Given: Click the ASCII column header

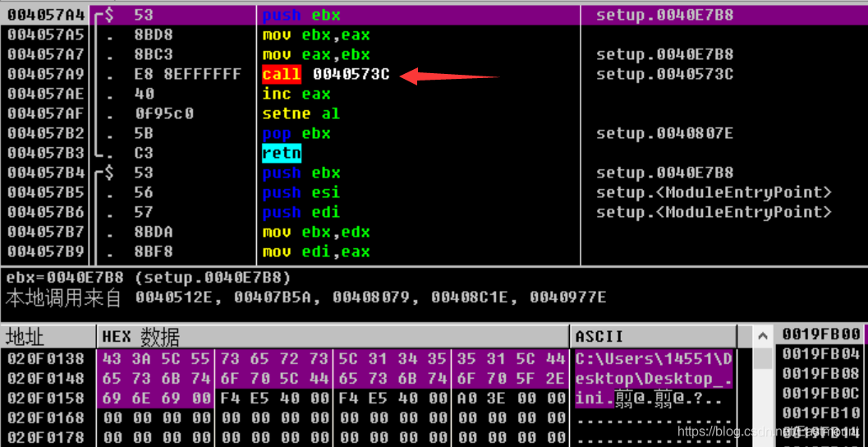Looking at the screenshot, I should click(653, 336).
